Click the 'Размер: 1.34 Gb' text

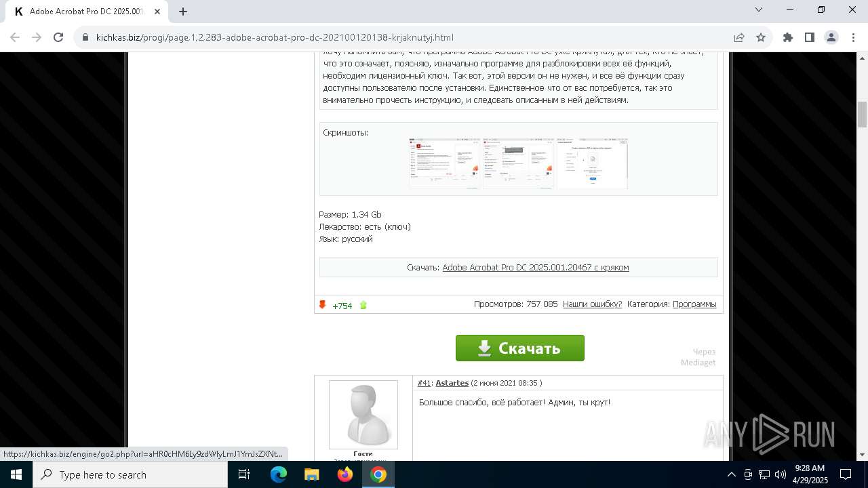click(350, 215)
